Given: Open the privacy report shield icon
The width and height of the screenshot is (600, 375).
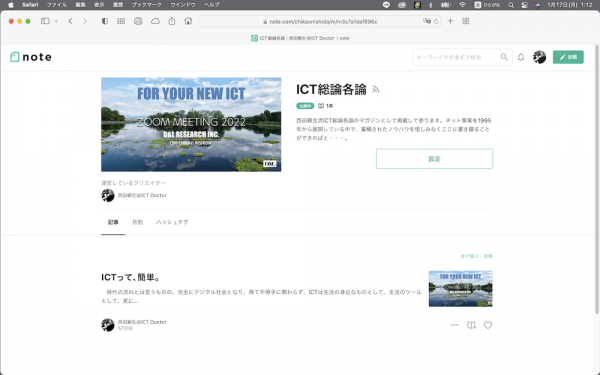Looking at the screenshot, I should click(104, 21).
